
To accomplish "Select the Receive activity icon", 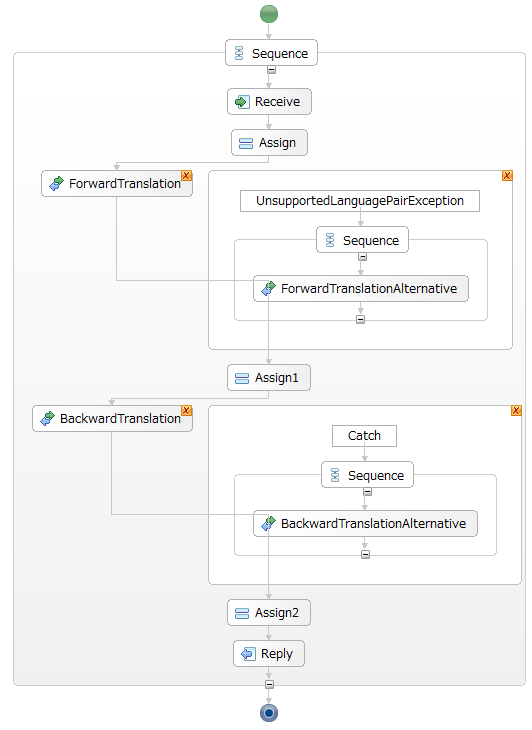I will [242, 101].
